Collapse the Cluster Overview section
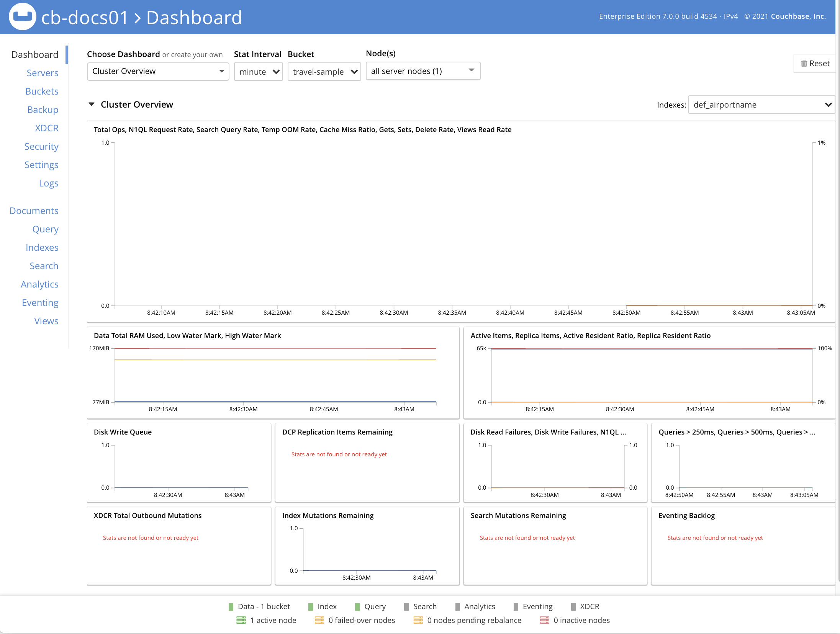 coord(92,104)
